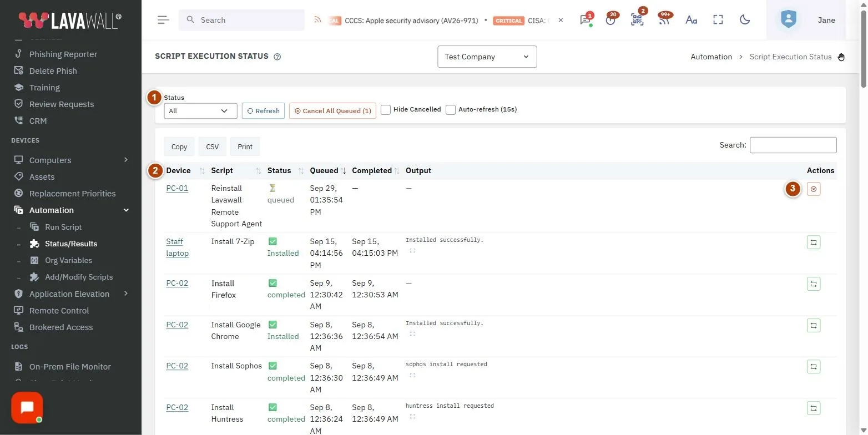The width and height of the screenshot is (868, 435).
Task: Click the Print button
Action: pos(245,146)
